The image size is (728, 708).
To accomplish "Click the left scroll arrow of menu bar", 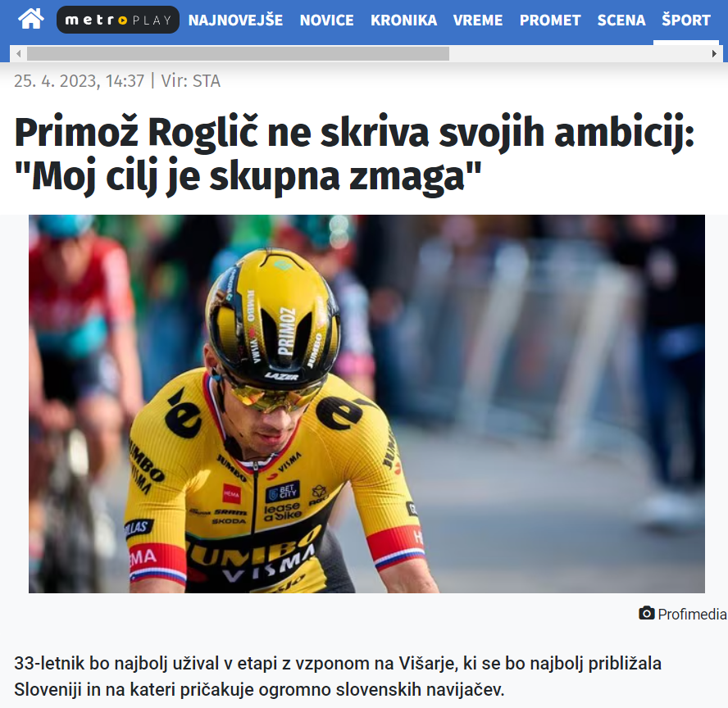I will [x=19, y=54].
